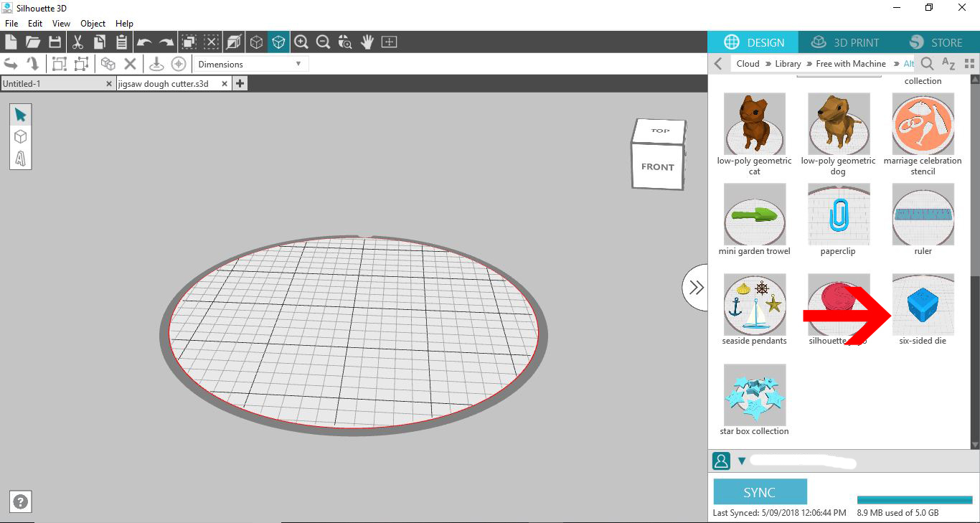
Task: Pick the 3D text tool in the side toolbar
Action: point(20,158)
